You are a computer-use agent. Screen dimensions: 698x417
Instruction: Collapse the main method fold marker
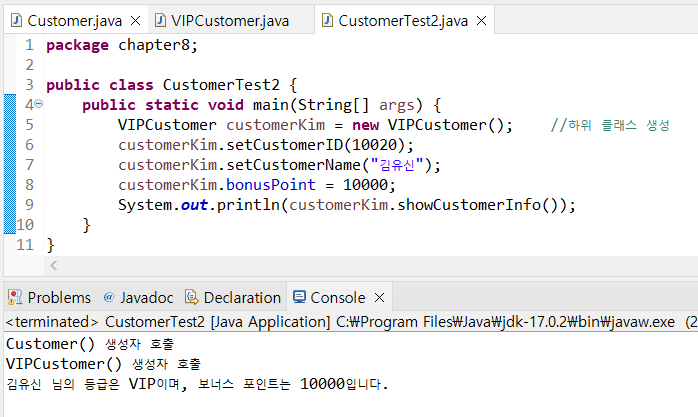point(38,105)
